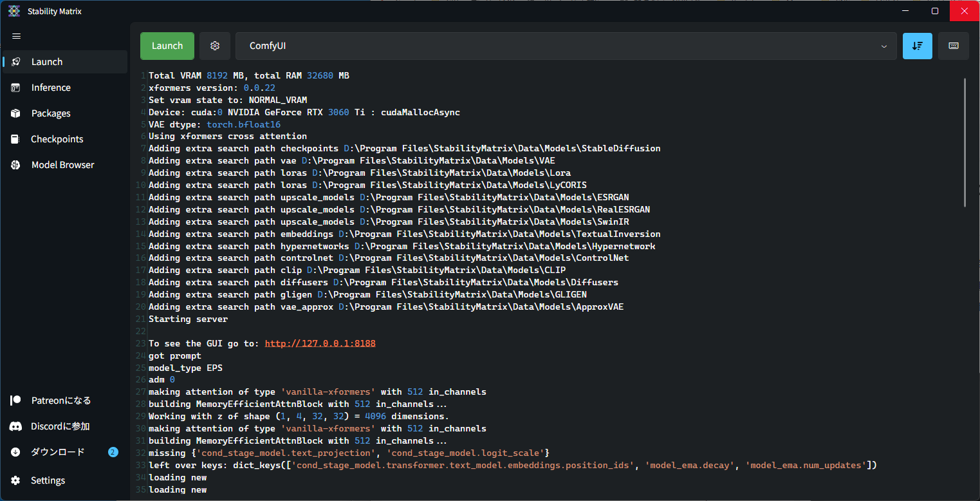This screenshot has height=501, width=980.
Task: Click the Model Browser brain icon
Action: (15, 165)
